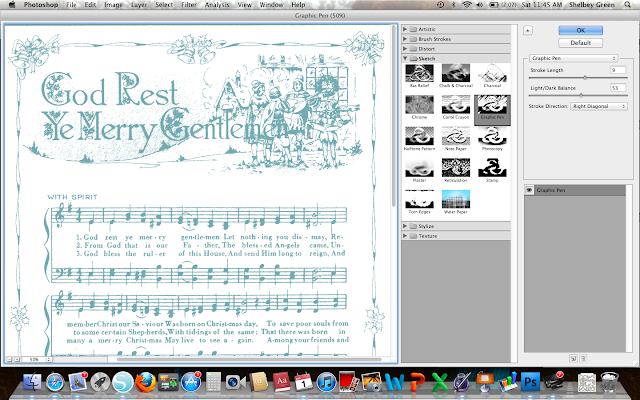This screenshot has height=400, width=640.
Task: Select the Charcoal filter thumbnail
Action: [x=492, y=76]
